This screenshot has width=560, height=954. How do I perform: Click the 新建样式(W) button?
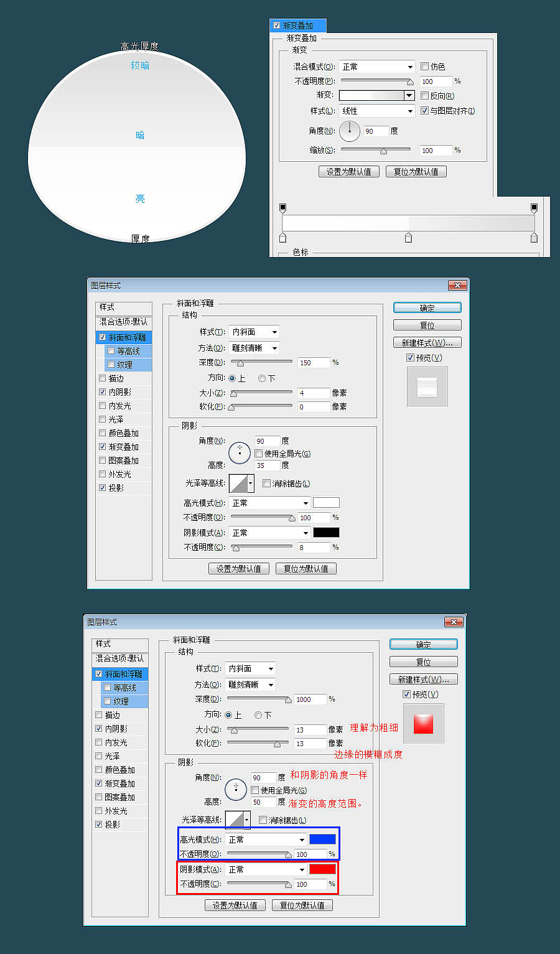tap(427, 342)
